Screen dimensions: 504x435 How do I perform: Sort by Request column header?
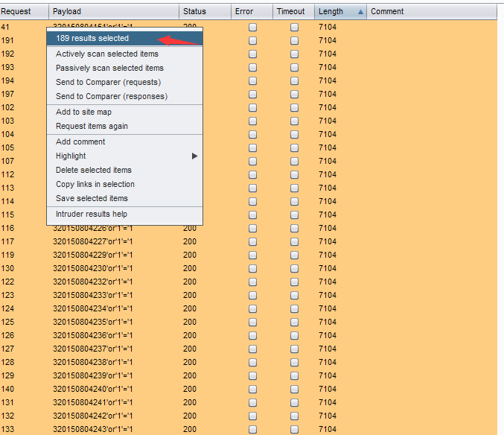[24, 12]
